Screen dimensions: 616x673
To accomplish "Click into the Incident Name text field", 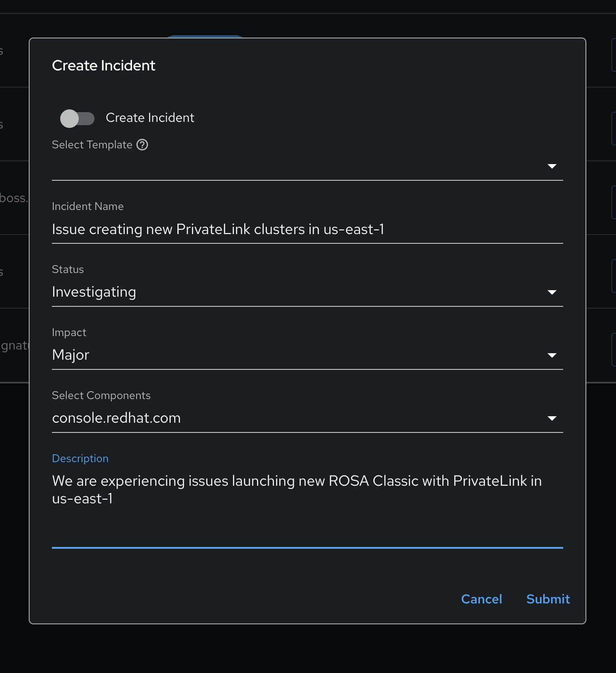I will click(x=306, y=229).
